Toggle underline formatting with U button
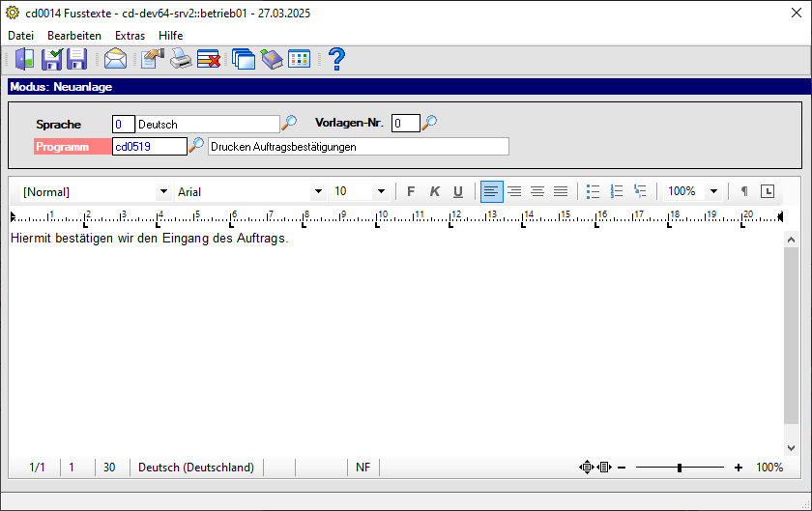 [x=458, y=191]
